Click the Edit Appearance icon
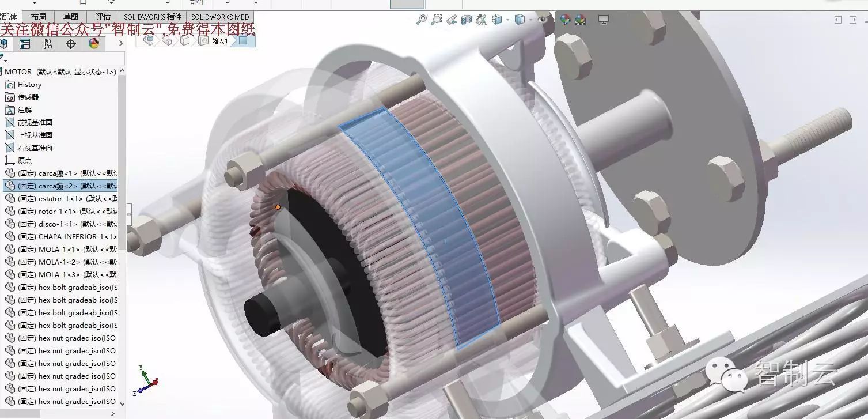The width and height of the screenshot is (868, 419). coord(565,20)
